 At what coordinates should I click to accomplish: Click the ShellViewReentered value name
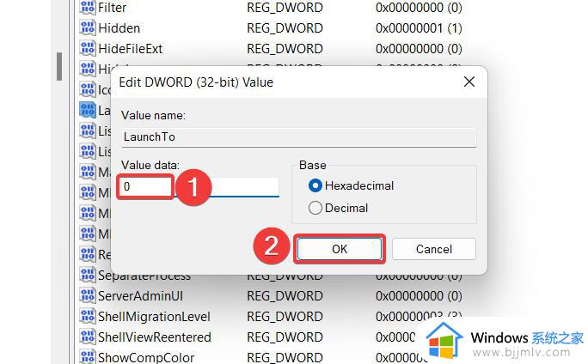click(x=155, y=337)
